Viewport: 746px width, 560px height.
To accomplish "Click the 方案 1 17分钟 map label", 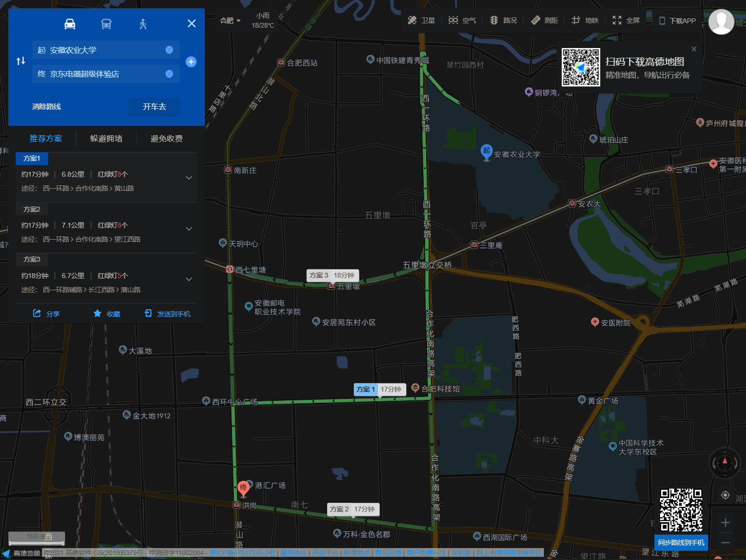I will point(380,389).
